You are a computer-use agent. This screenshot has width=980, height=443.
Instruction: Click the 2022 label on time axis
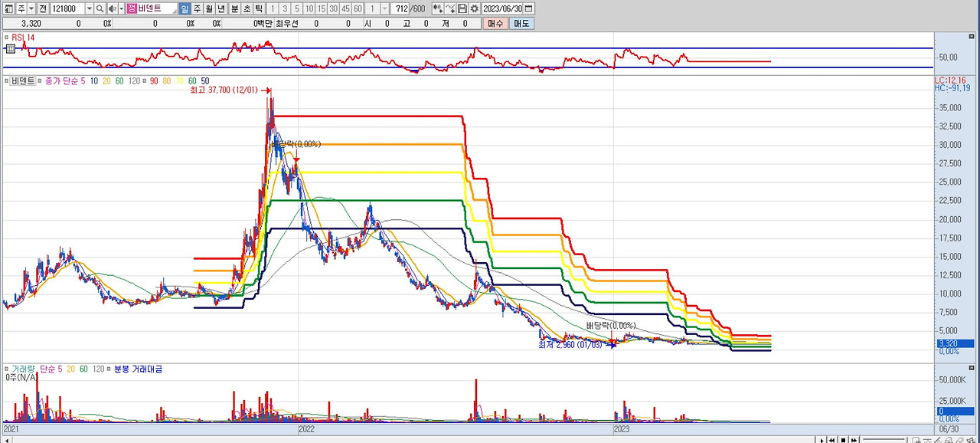306,430
